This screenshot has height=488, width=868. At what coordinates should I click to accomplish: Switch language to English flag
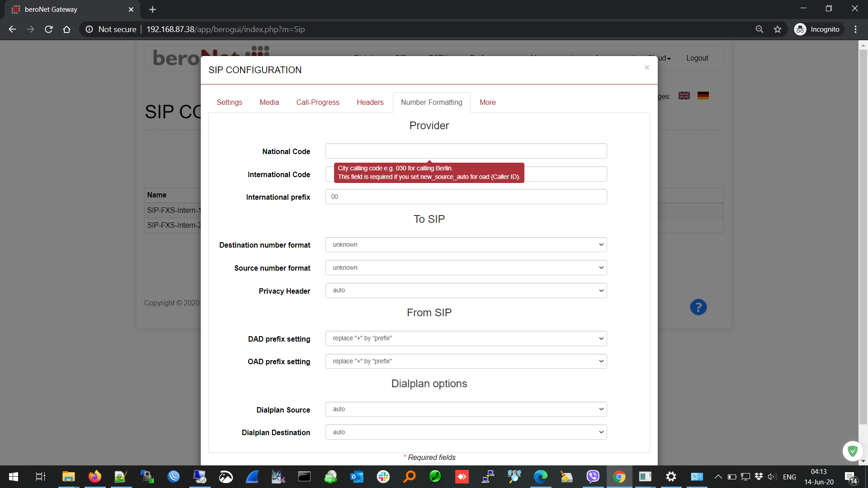coord(684,96)
